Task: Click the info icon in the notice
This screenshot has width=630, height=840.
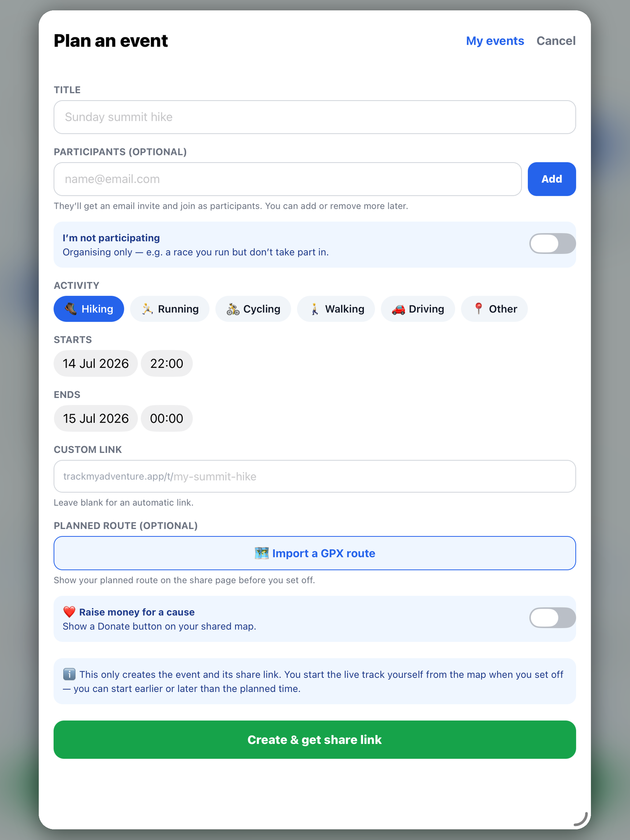Action: pos(69,674)
